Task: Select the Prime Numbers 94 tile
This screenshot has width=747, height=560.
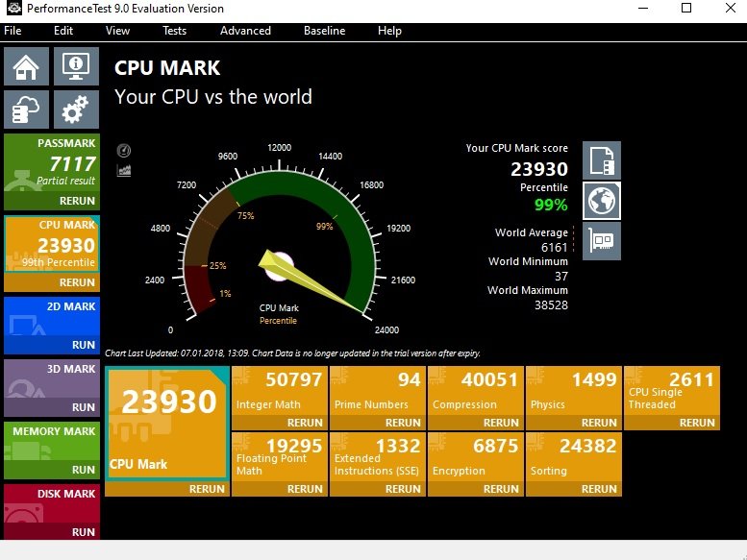Action: [378, 391]
